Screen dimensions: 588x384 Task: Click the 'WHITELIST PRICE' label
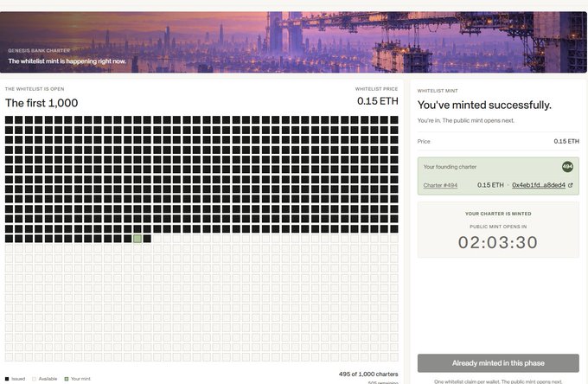coord(376,89)
